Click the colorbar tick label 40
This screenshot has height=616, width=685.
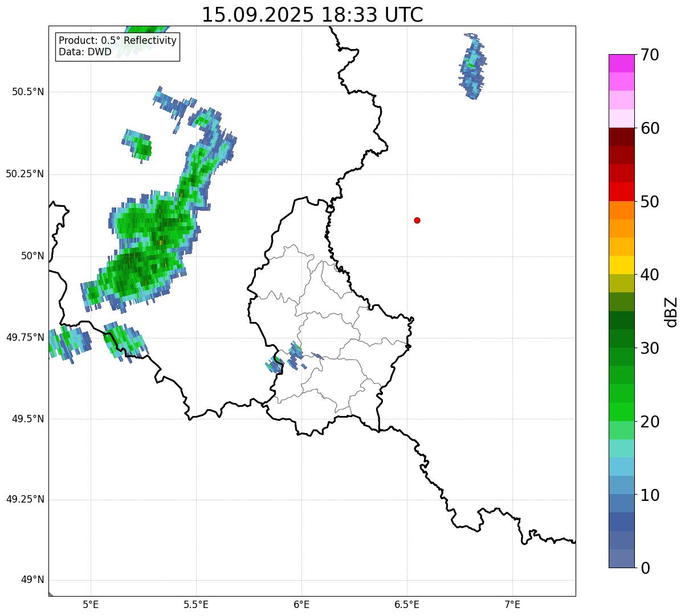coord(650,275)
